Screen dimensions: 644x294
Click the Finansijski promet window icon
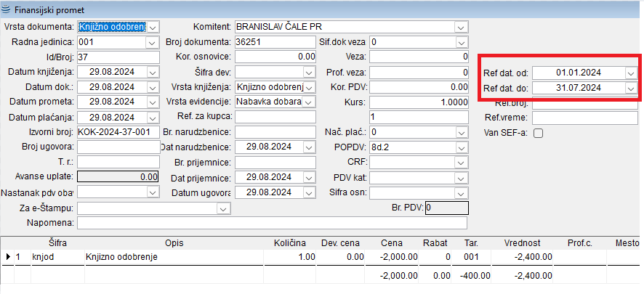click(x=7, y=10)
